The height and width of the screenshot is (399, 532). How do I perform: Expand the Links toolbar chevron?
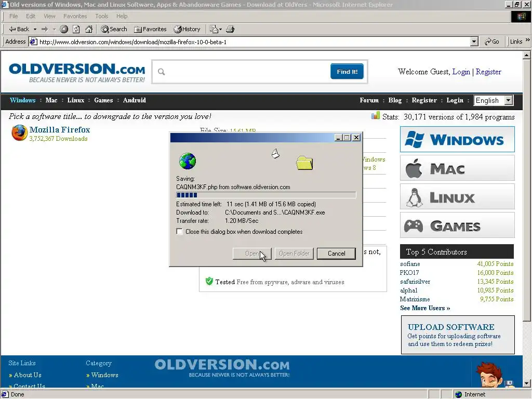click(x=528, y=40)
